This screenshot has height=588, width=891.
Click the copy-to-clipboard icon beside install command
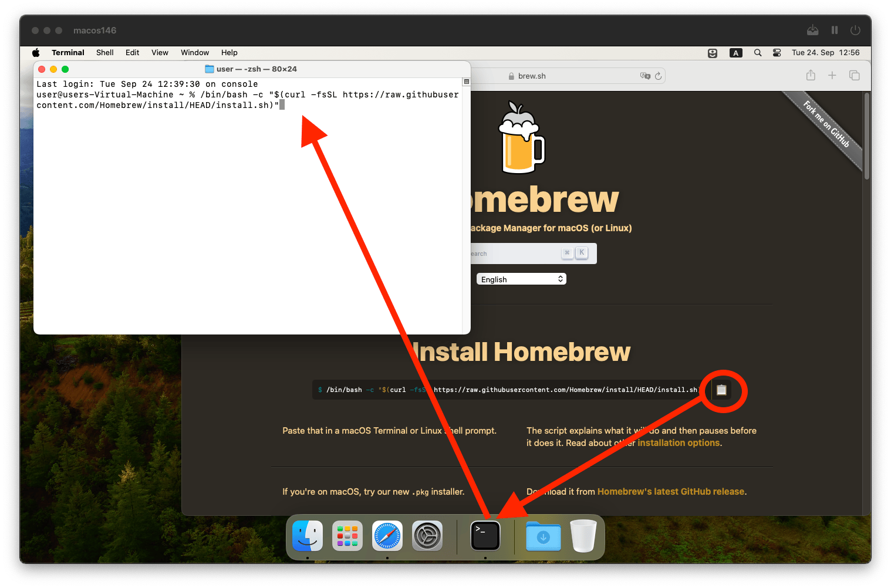721,390
